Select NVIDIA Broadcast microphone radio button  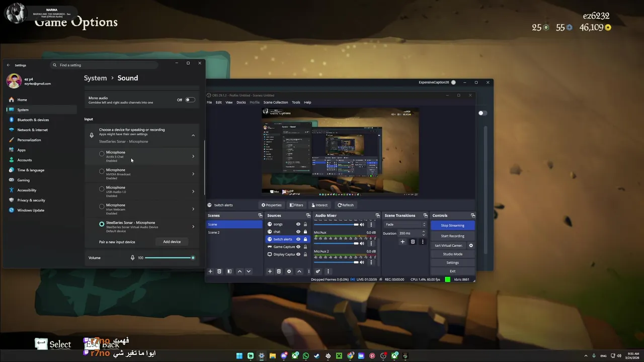click(x=102, y=171)
